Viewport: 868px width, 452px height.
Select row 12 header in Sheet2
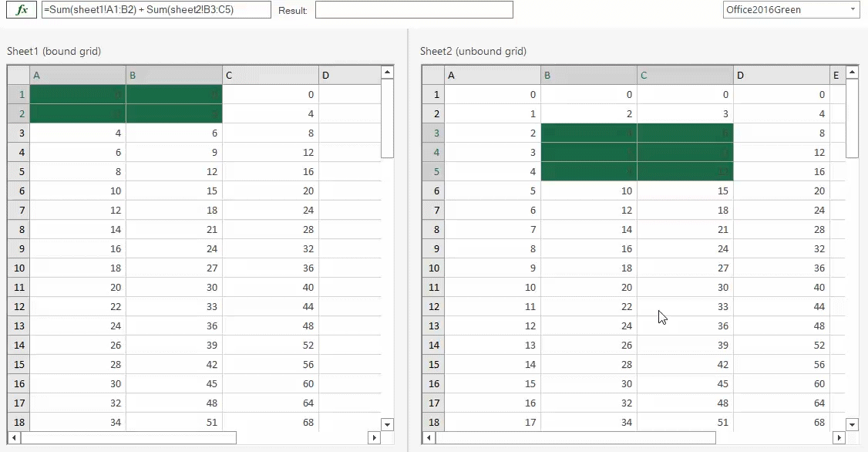[433, 306]
